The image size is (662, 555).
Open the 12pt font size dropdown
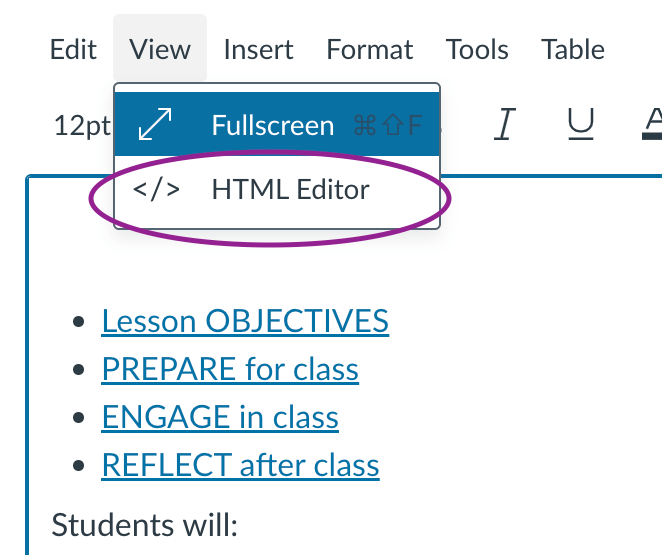point(80,125)
